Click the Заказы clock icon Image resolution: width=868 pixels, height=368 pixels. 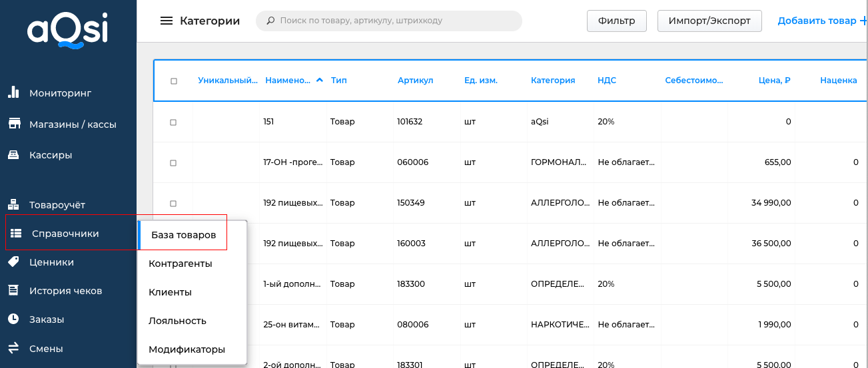(13, 319)
